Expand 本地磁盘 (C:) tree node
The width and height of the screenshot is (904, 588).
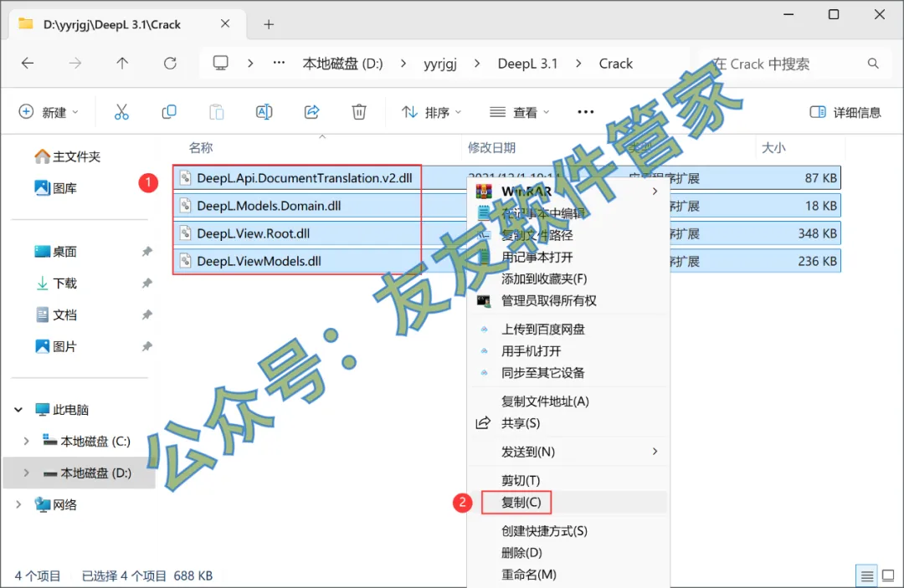tap(26, 441)
